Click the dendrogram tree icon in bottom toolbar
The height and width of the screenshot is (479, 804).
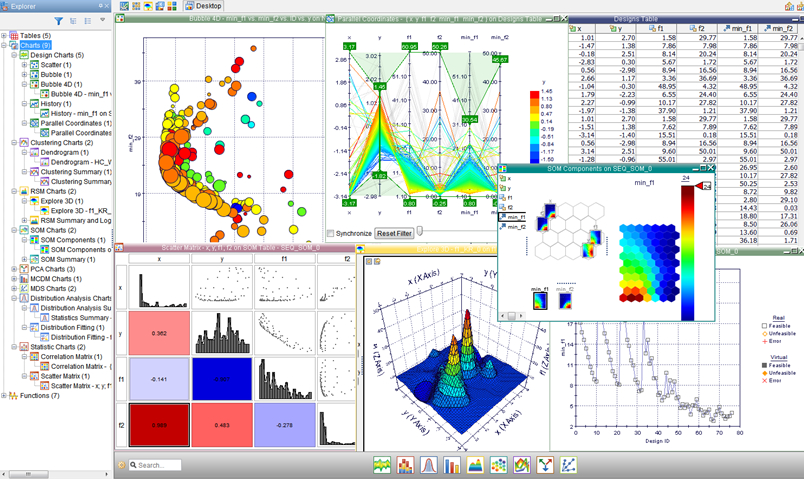pyautogui.click(x=545, y=465)
